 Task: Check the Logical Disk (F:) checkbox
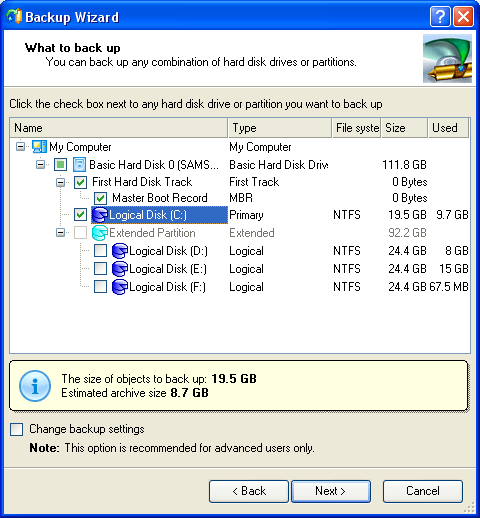pyautogui.click(x=100, y=286)
